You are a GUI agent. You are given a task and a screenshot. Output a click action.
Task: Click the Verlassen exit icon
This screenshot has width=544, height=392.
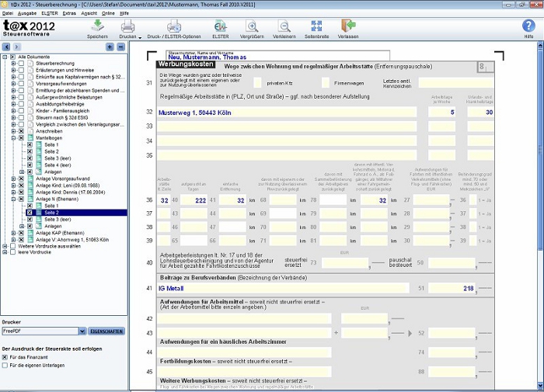tap(348, 26)
